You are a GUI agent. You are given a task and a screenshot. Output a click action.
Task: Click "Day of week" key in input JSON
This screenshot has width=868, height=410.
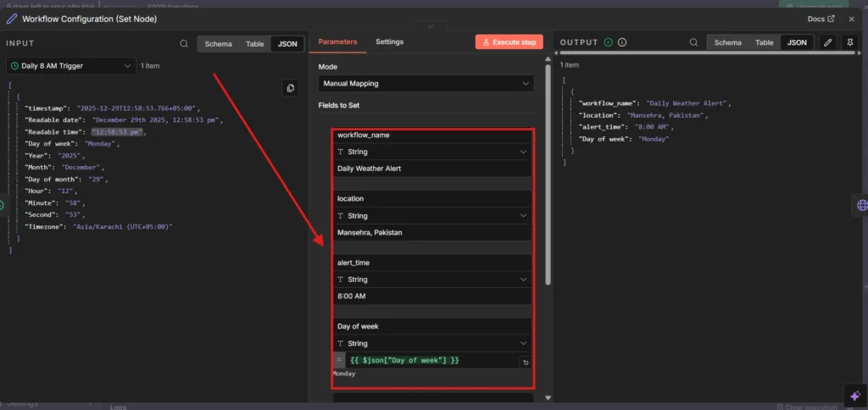[x=51, y=144]
